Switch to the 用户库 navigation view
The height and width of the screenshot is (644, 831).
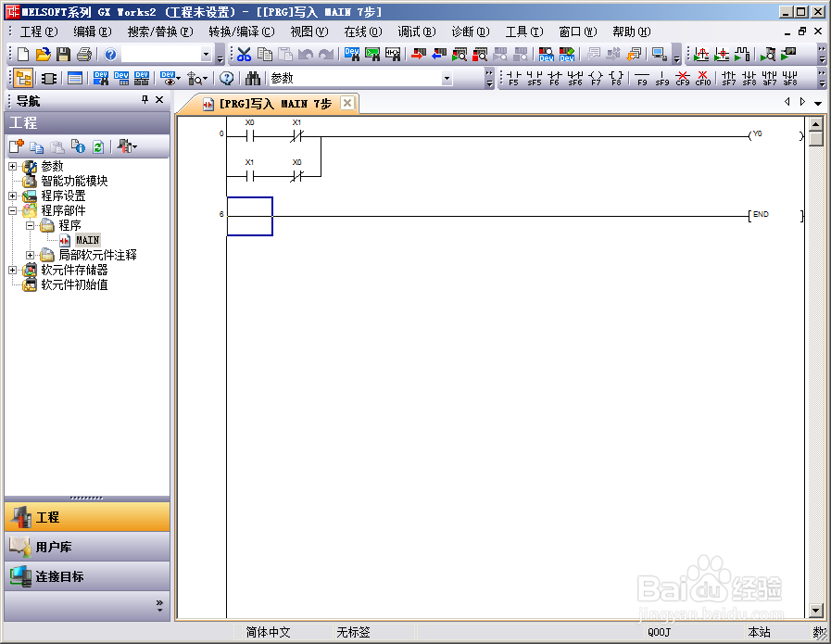point(87,547)
